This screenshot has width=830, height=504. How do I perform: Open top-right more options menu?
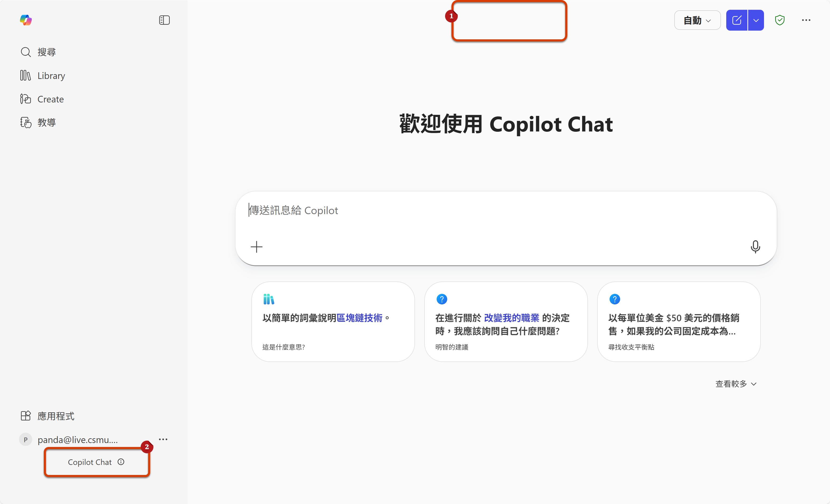[x=806, y=20]
